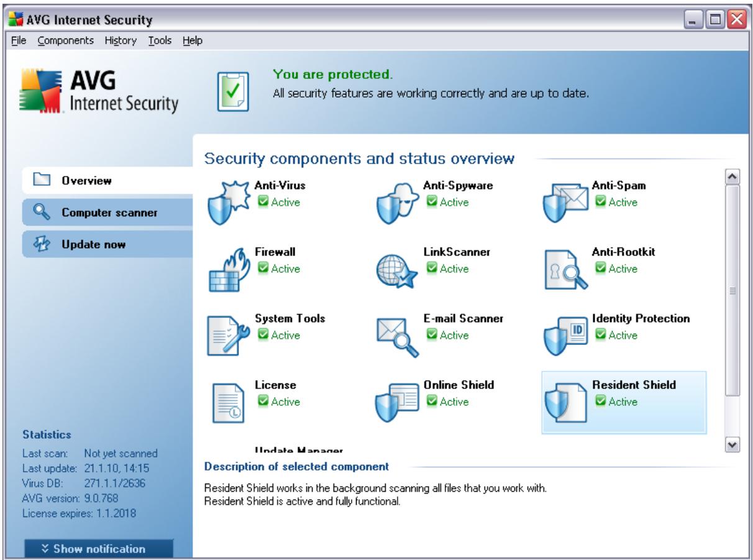The image size is (753, 560).
Task: Click the scrollbar down arrow
Action: (733, 445)
